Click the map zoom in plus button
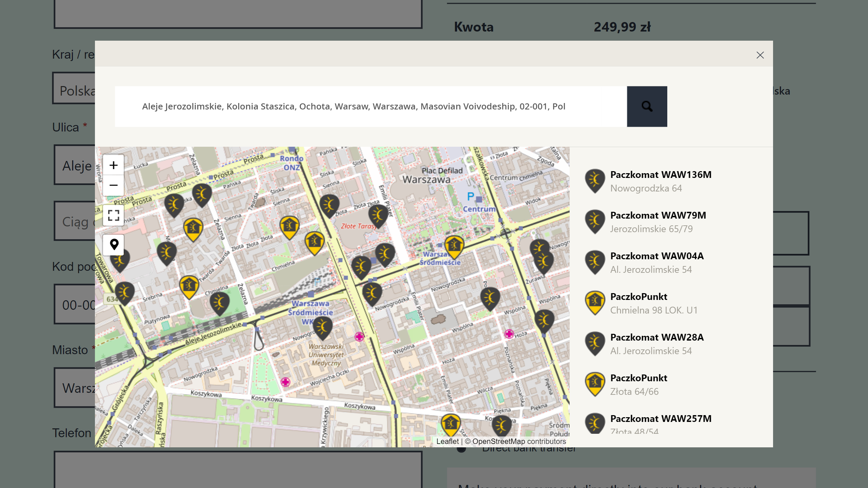Viewport: 868px width, 488px height. pyautogui.click(x=114, y=165)
